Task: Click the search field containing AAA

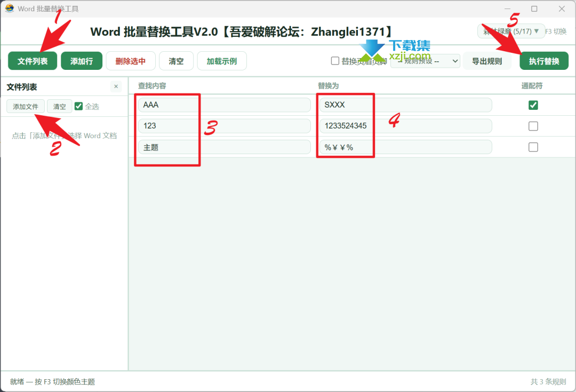Action: coord(225,105)
